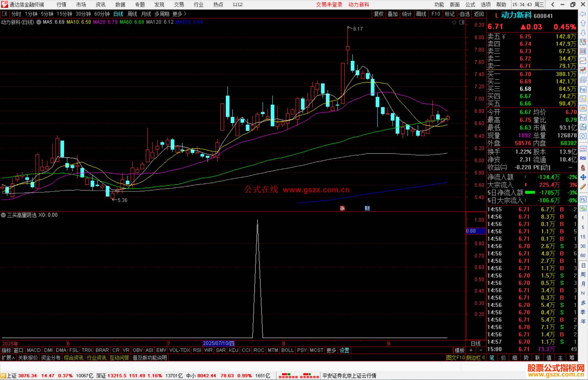The image size is (588, 380).
Task: Switch to 30 minute period in sidebar
Action: (x=583, y=246)
